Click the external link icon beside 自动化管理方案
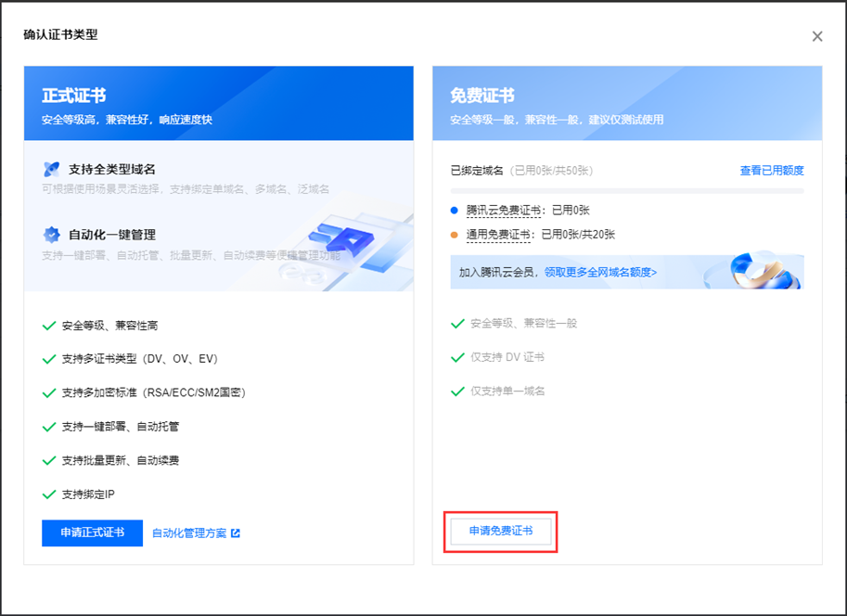 pos(236,533)
